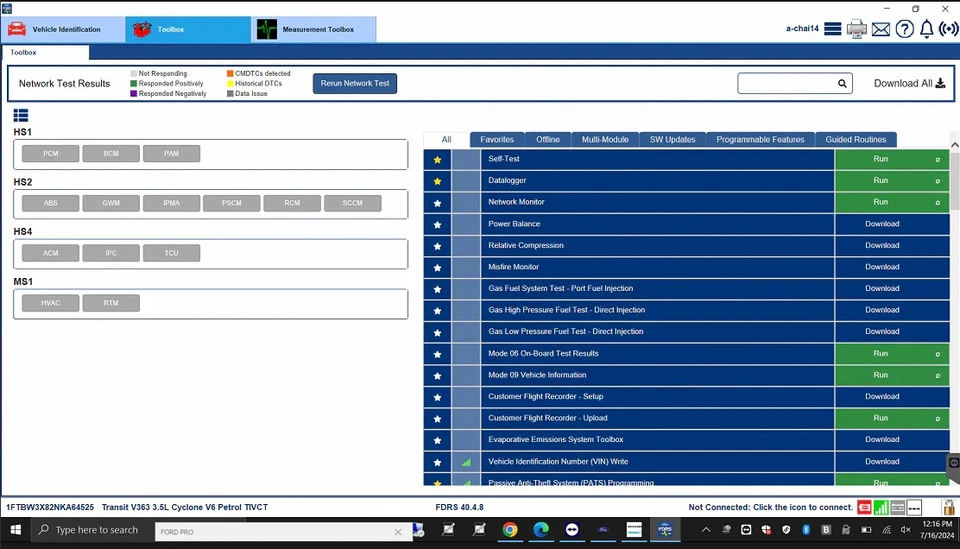The height and width of the screenshot is (549, 960).
Task: Click the Windows Start button
Action: tap(15, 530)
